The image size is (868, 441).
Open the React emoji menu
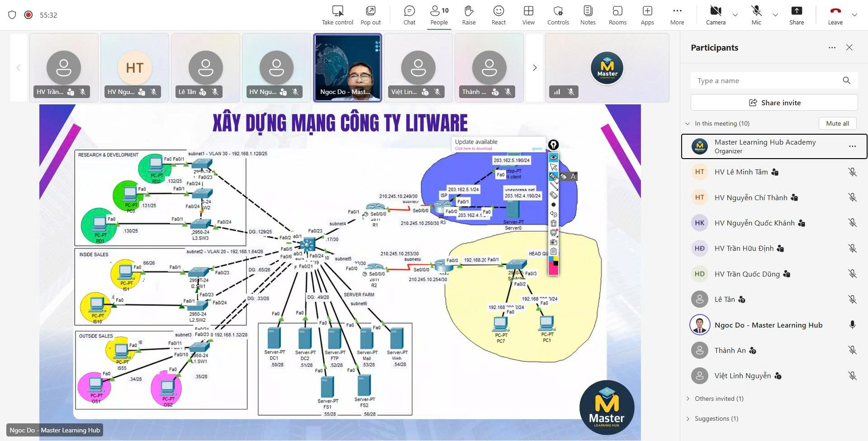pos(498,15)
